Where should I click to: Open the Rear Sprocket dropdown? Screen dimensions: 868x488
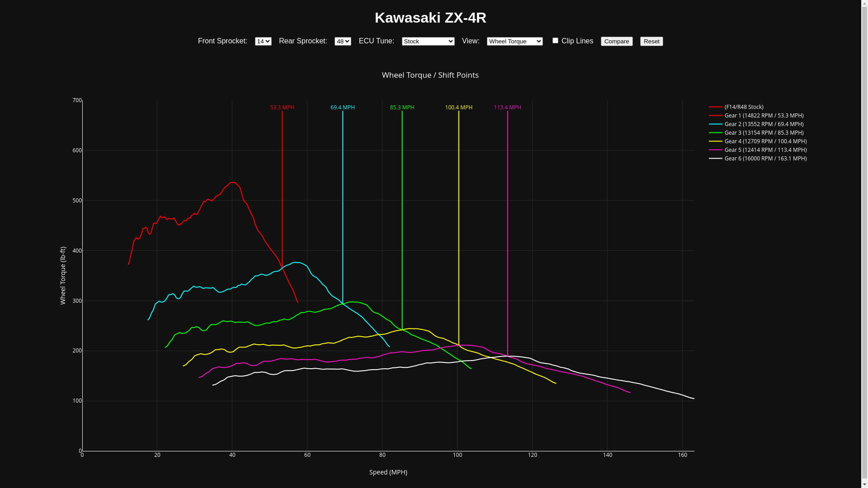pyautogui.click(x=343, y=41)
